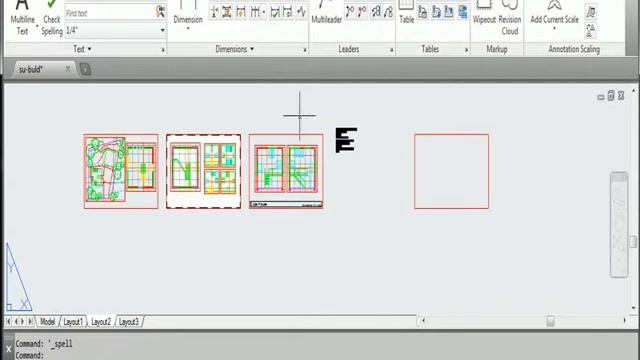Select the dashed-border second sheet viewport
The image size is (640, 360).
pyautogui.click(x=203, y=171)
